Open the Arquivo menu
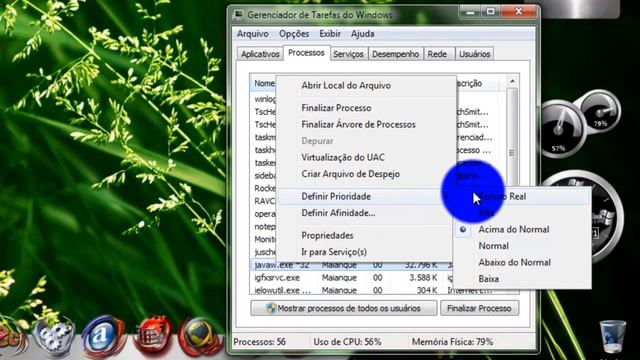The image size is (640, 360). pyautogui.click(x=253, y=34)
